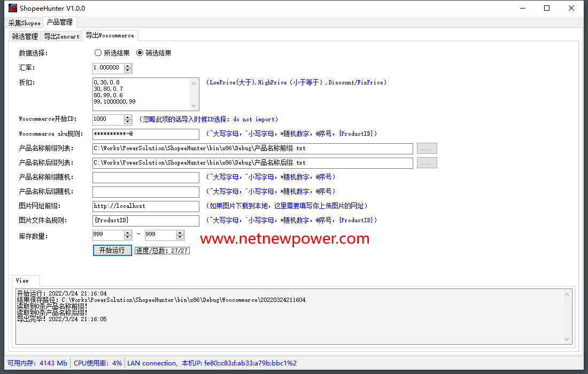588x374 pixels.
Task: Increase the 汇率 value with up arrow
Action: point(128,66)
